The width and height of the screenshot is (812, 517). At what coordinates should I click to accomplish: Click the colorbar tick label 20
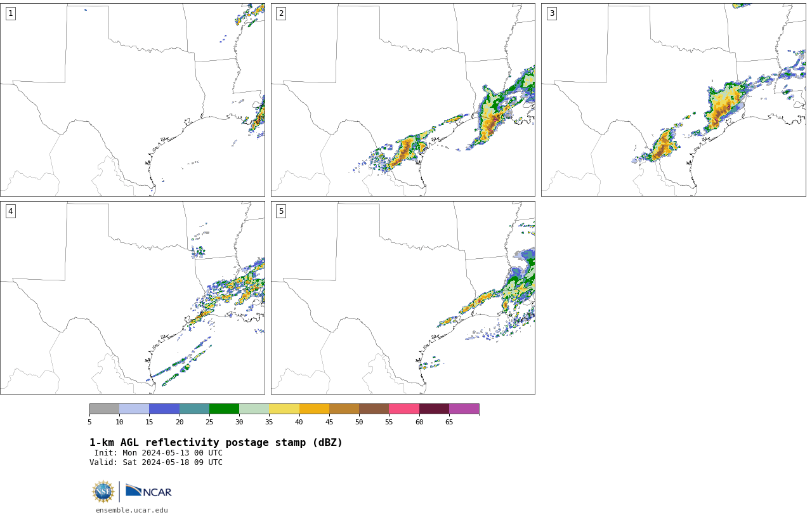point(180,422)
